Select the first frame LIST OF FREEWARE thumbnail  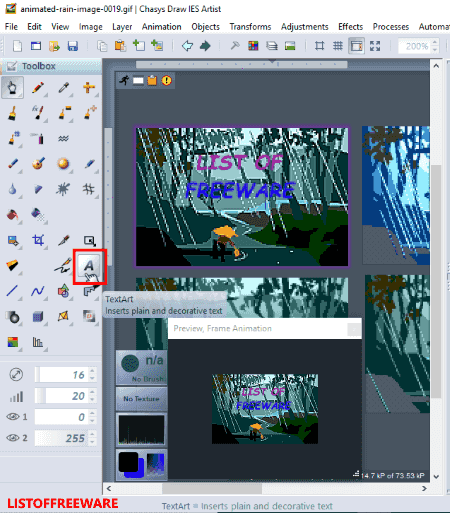[242, 197]
